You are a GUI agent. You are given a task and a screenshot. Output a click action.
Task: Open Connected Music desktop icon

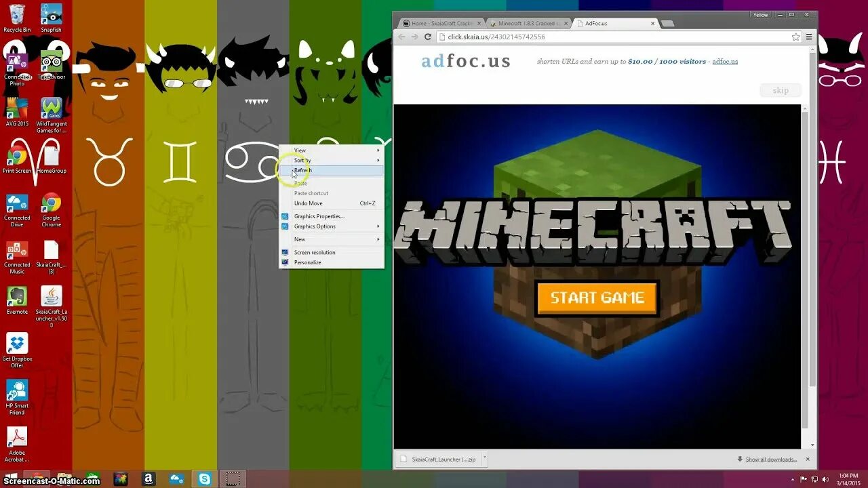[x=17, y=258]
